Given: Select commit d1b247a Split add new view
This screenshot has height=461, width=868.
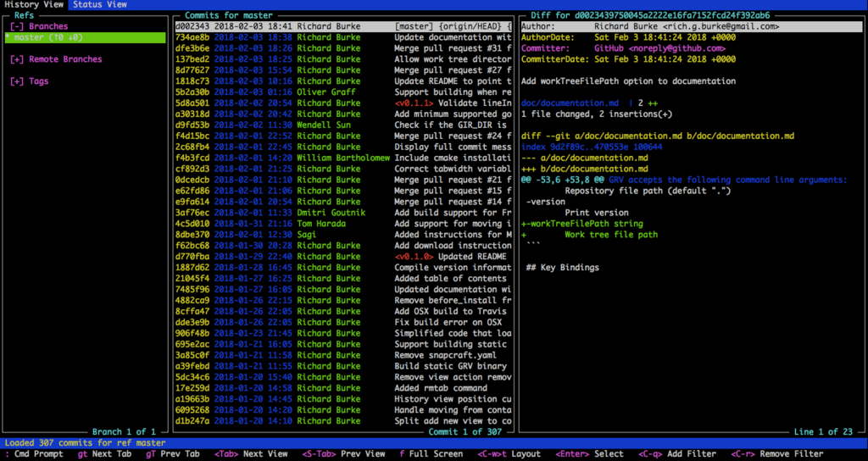Looking at the screenshot, I should coord(344,421).
